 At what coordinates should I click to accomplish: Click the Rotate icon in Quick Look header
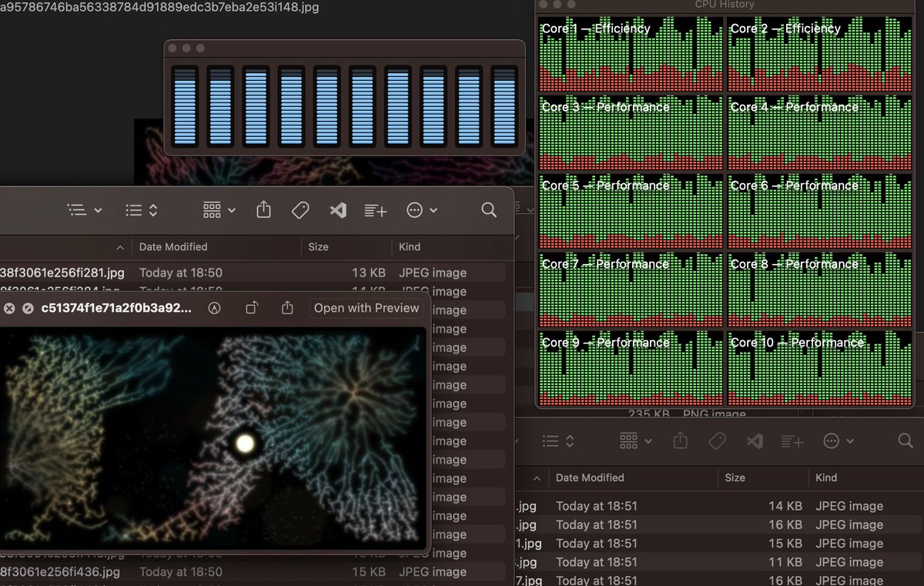(x=251, y=308)
